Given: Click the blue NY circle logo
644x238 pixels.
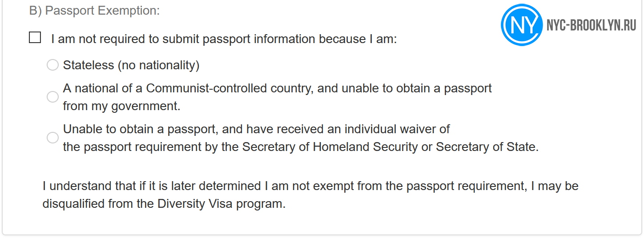Looking at the screenshot, I should (522, 25).
